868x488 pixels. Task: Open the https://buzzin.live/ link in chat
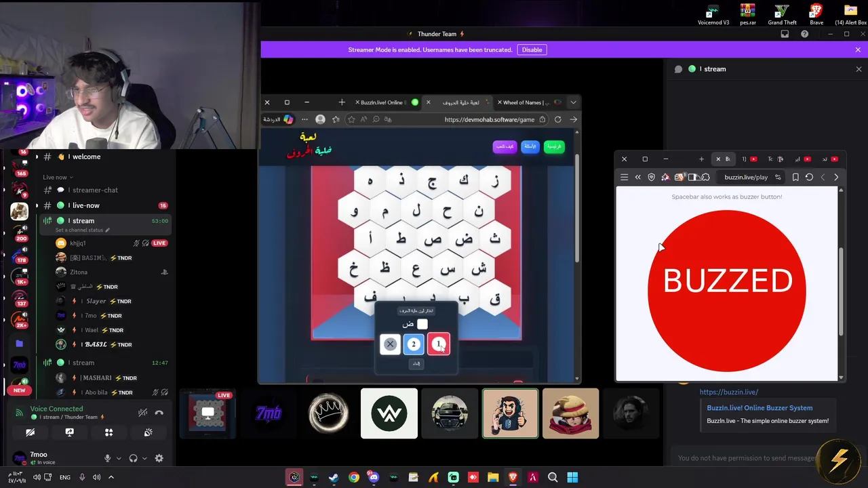click(728, 392)
